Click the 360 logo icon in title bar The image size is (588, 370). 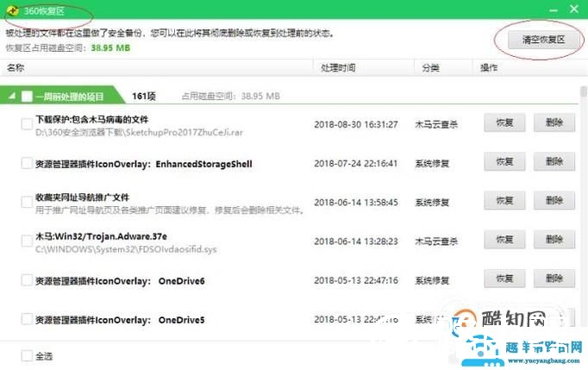point(13,10)
